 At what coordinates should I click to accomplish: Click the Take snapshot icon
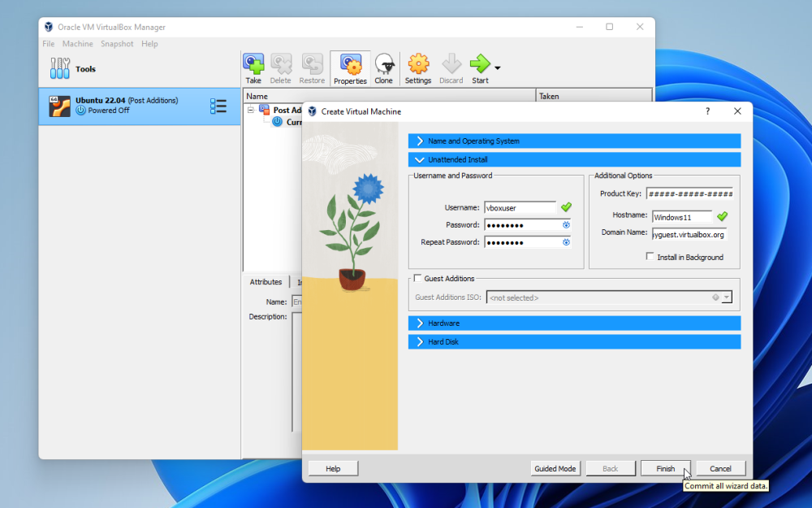click(253, 65)
